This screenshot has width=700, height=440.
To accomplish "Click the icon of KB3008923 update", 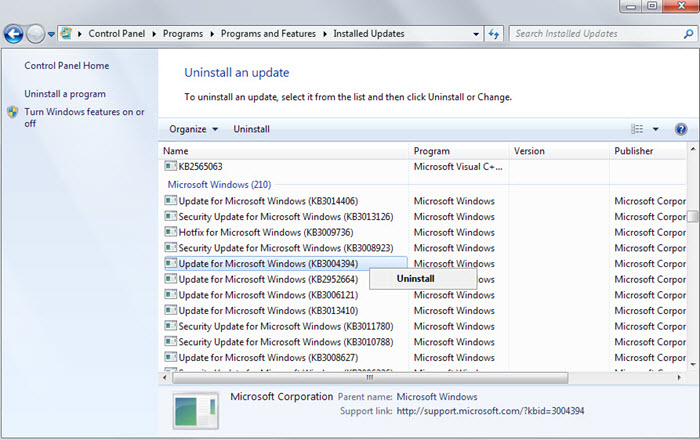I will (171, 247).
